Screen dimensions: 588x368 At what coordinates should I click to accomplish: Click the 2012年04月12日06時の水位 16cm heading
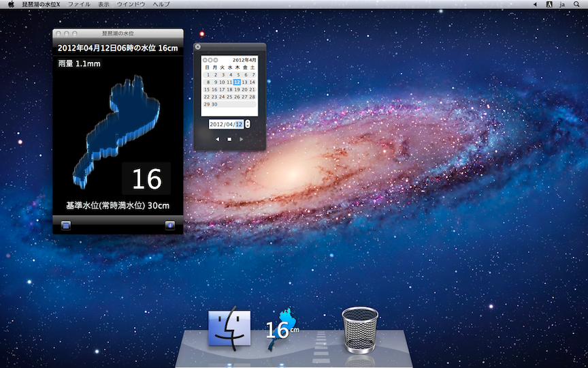tap(118, 48)
